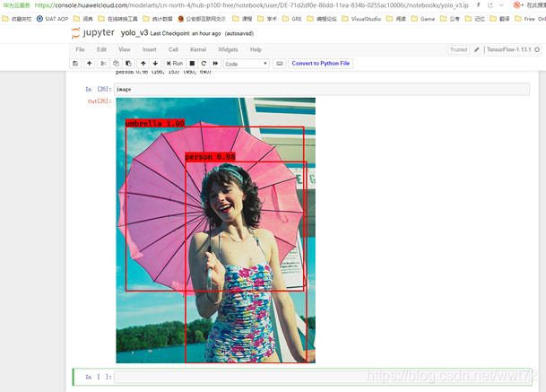Run the current cell
Viewport: 546px width, 392px height.
pos(175,64)
